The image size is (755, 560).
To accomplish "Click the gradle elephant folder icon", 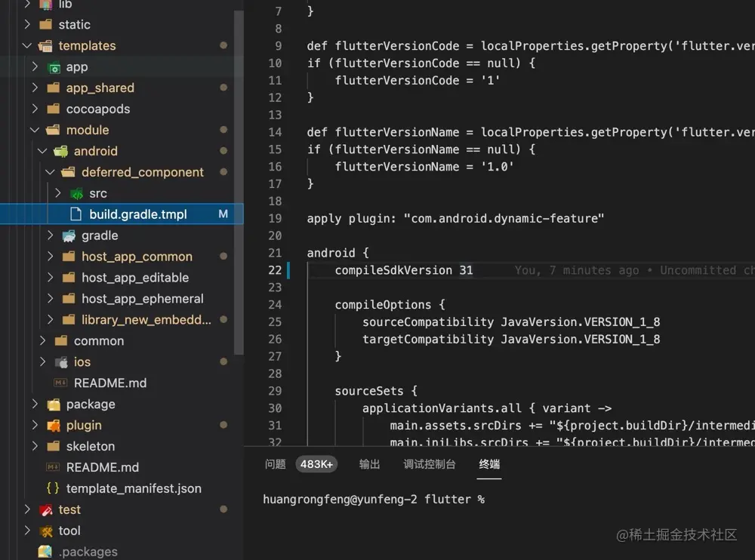I will [69, 235].
